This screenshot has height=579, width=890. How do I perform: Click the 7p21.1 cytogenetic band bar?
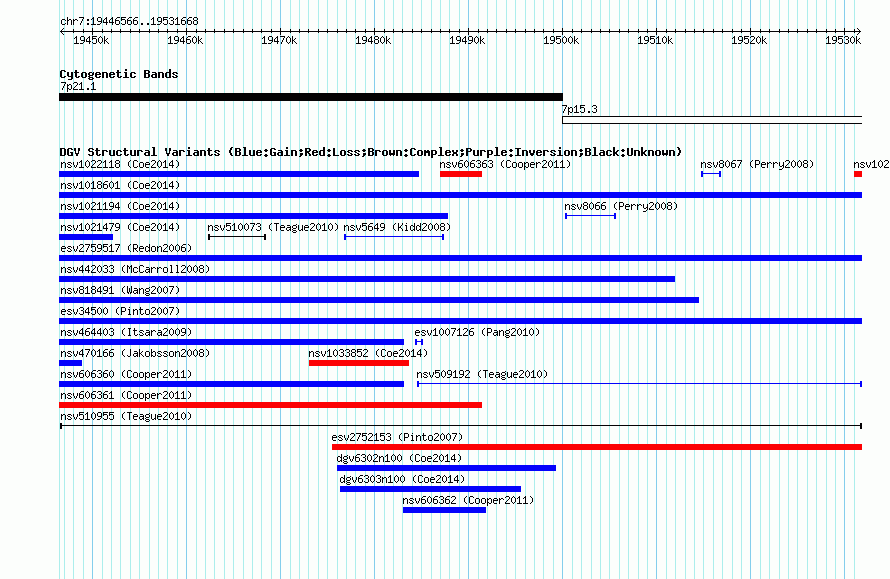pos(311,97)
